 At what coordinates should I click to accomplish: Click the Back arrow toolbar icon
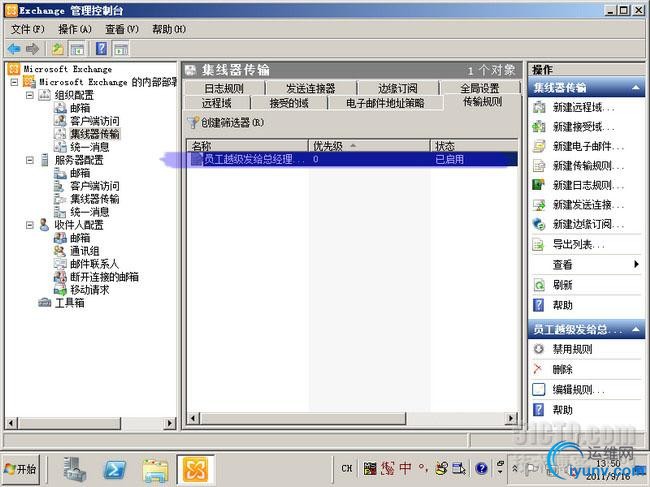pos(14,49)
